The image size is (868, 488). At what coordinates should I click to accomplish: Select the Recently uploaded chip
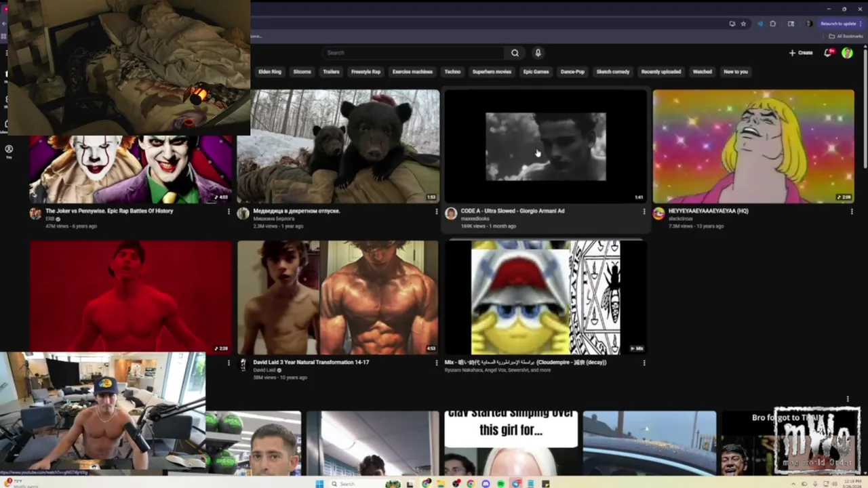[661, 72]
